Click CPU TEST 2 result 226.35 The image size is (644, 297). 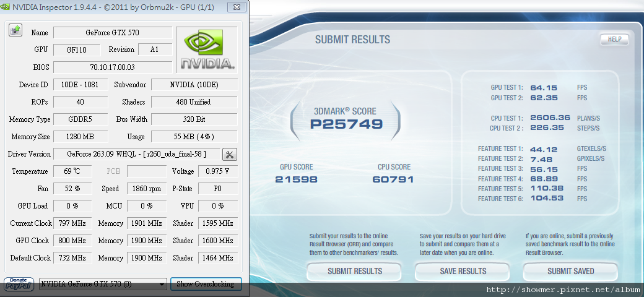(547, 128)
